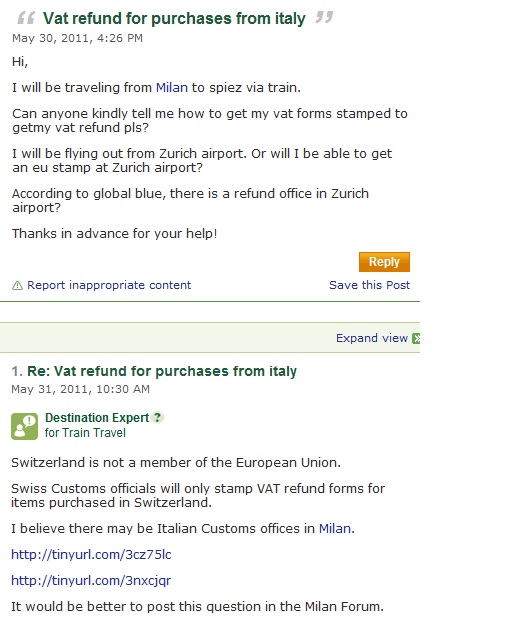Save this Post link
The width and height of the screenshot is (529, 621).
pos(369,285)
